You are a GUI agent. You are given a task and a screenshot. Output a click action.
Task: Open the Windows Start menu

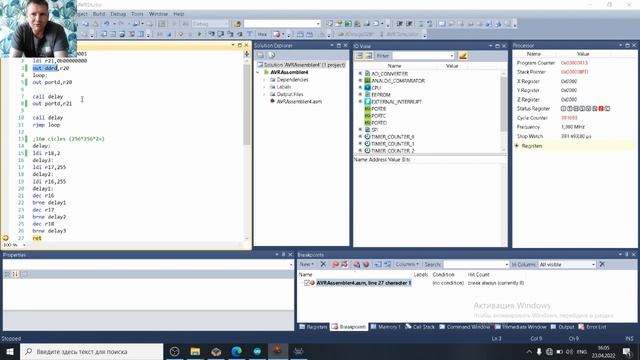pos(10,351)
